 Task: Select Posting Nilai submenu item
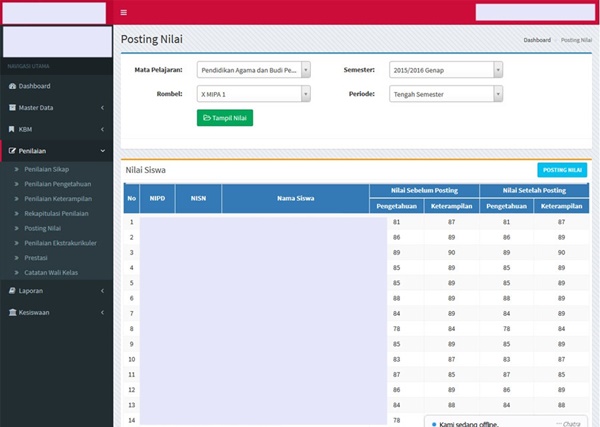(42, 228)
